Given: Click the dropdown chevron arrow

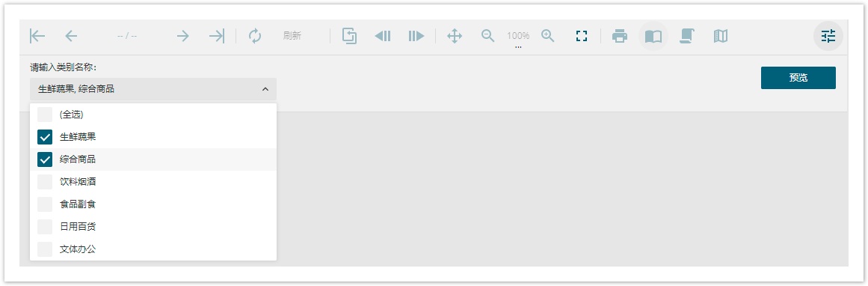Looking at the screenshot, I should click(x=265, y=88).
